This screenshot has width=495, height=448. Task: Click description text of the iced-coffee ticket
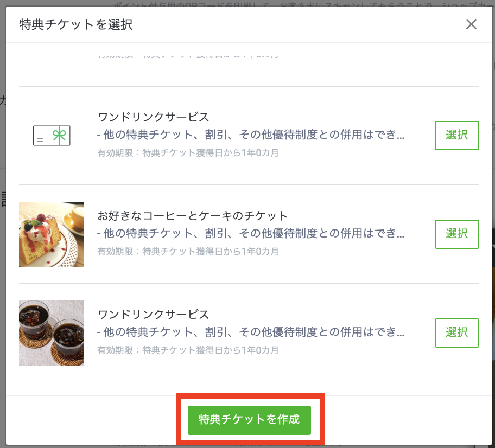pos(251,332)
